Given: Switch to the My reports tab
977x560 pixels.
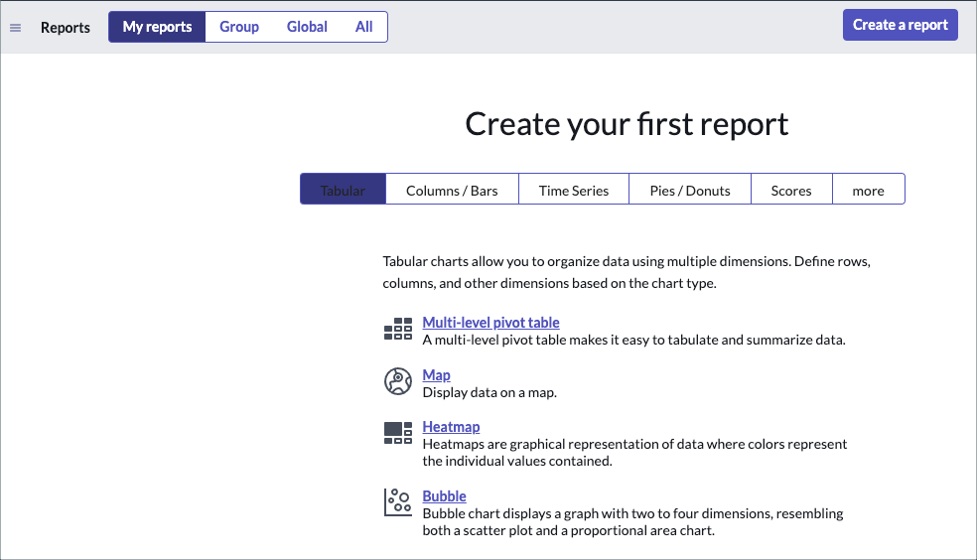Looking at the screenshot, I should [157, 27].
